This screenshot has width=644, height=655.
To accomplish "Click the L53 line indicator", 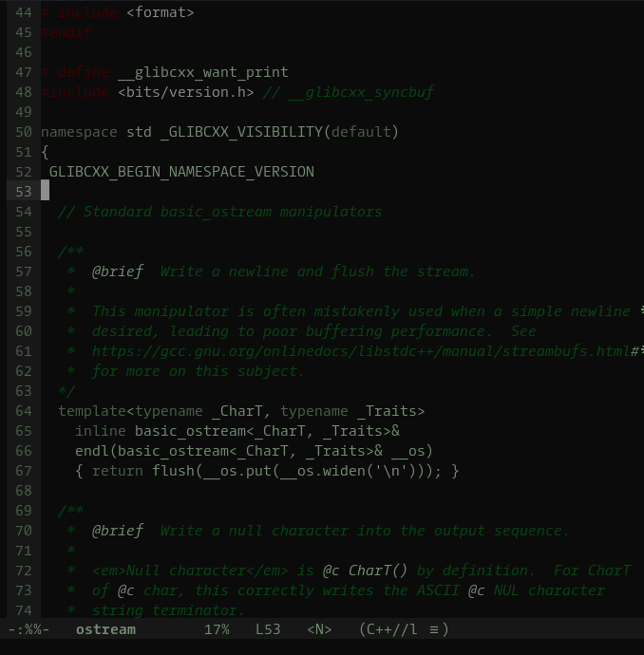I will (268, 629).
